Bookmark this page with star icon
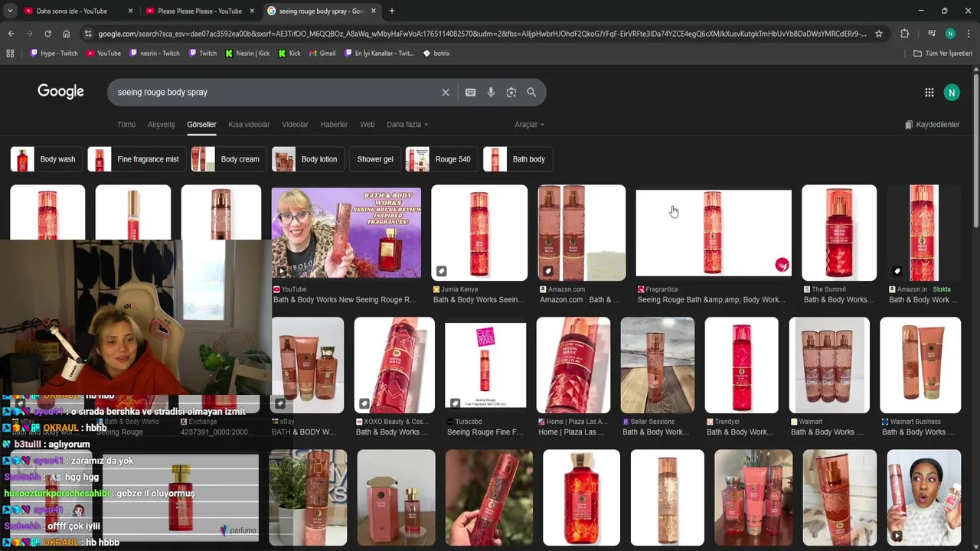Viewport: 980px width, 551px height. [879, 34]
